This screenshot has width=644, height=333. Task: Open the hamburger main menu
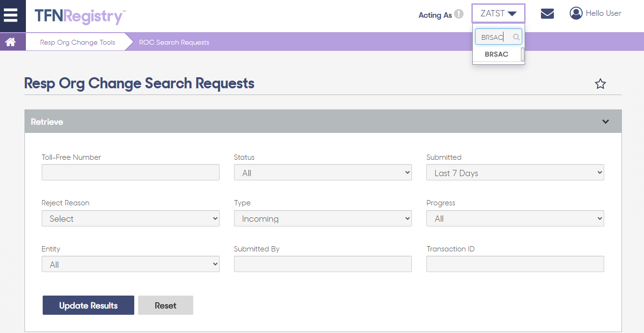click(11, 15)
